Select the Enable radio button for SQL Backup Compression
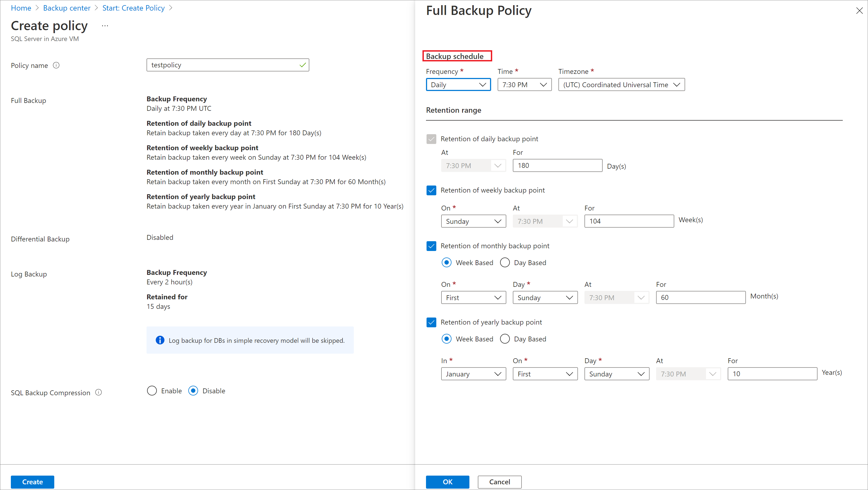The width and height of the screenshot is (868, 490). pyautogui.click(x=151, y=391)
